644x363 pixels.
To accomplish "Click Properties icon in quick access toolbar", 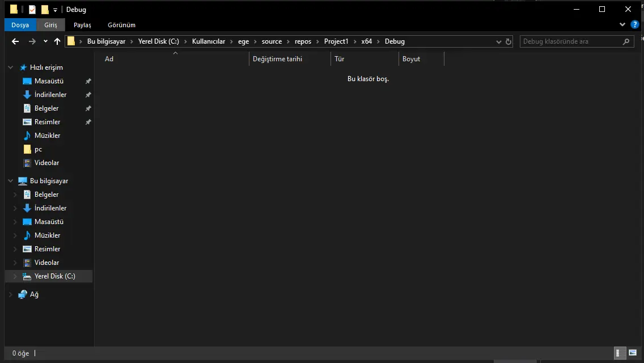I will 32,10.
